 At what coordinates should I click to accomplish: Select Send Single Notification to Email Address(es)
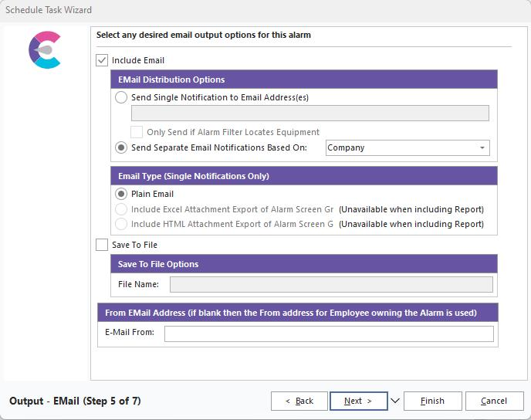(x=121, y=98)
